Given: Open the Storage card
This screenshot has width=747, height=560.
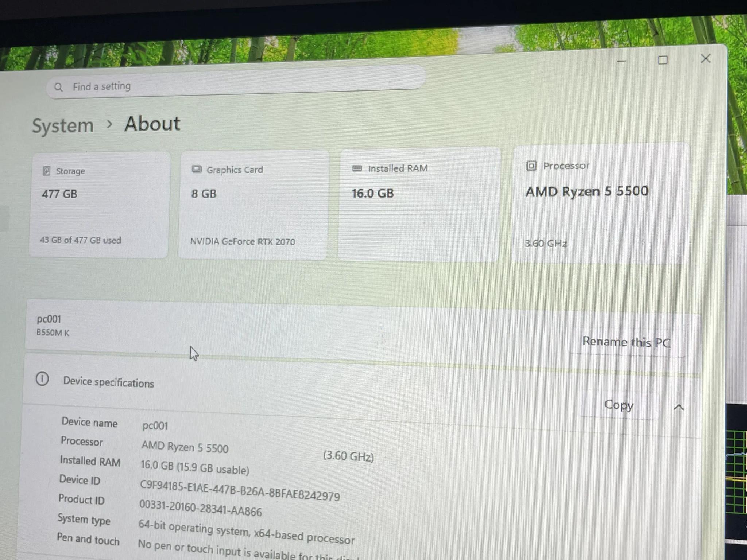Looking at the screenshot, I should point(99,205).
